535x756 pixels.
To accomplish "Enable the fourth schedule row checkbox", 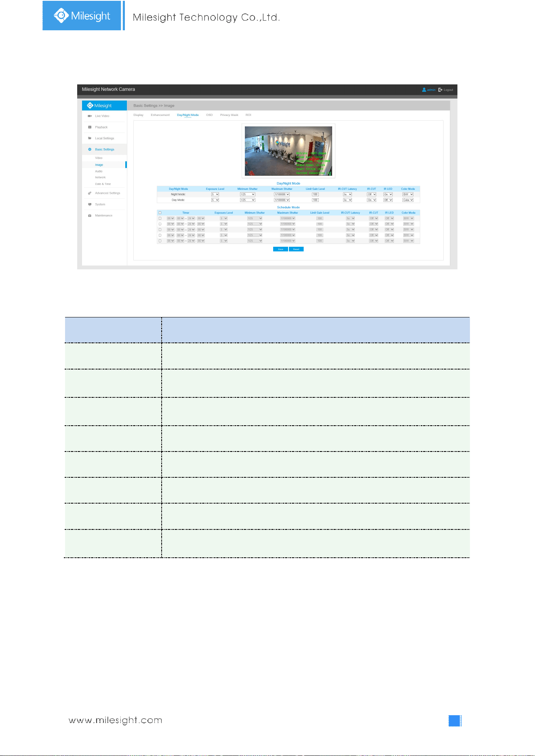I will click(160, 235).
